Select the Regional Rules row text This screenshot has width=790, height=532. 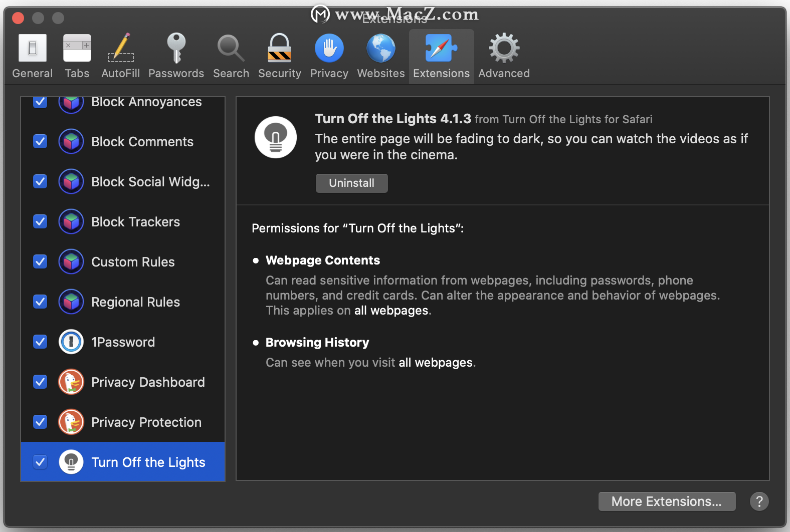(x=136, y=302)
